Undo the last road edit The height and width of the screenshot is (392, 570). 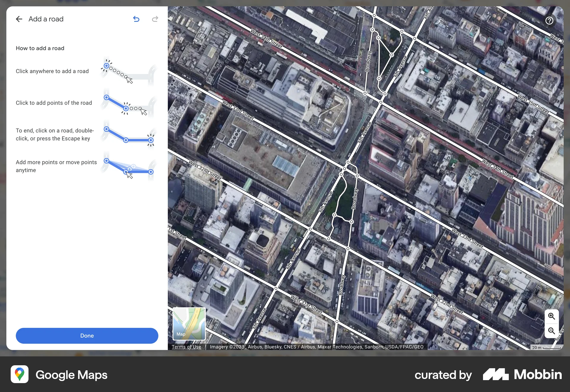tap(136, 19)
